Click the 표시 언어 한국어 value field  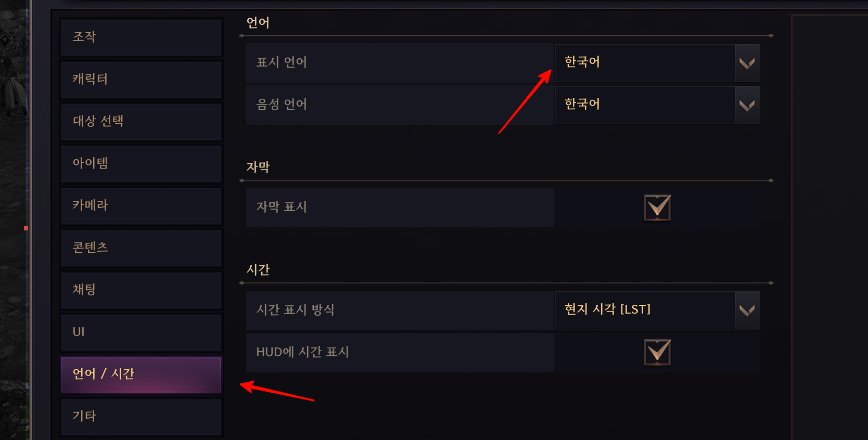tap(644, 63)
